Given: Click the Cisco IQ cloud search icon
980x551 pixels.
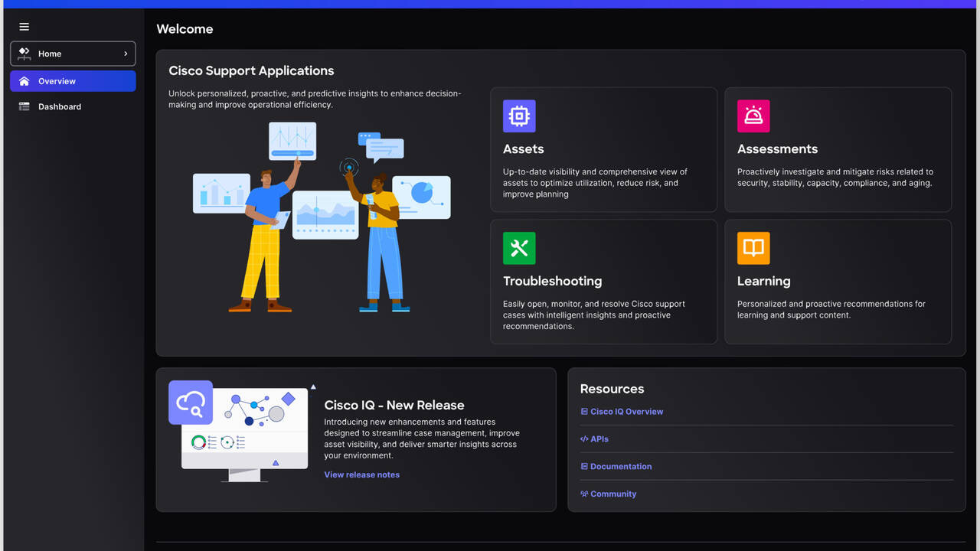Looking at the screenshot, I should pyautogui.click(x=191, y=403).
